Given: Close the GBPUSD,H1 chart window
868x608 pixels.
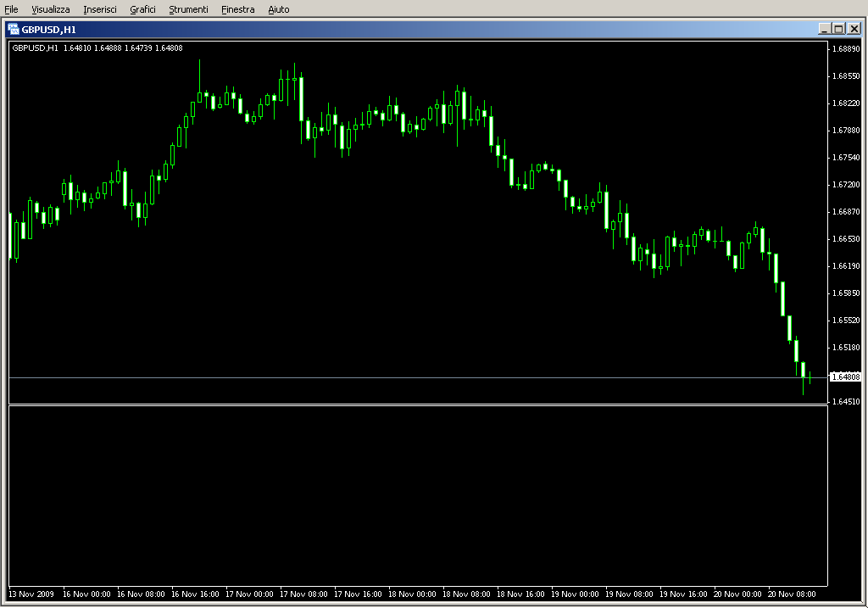Looking at the screenshot, I should pyautogui.click(x=854, y=29).
